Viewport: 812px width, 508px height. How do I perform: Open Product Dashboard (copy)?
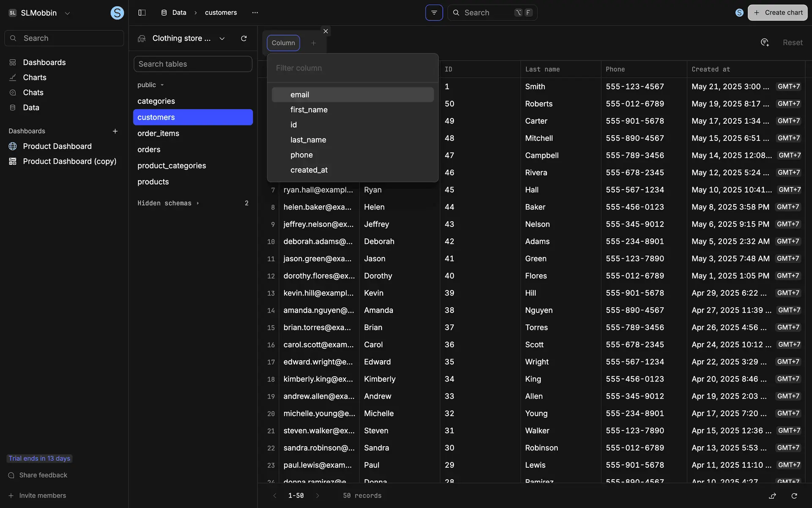click(69, 161)
